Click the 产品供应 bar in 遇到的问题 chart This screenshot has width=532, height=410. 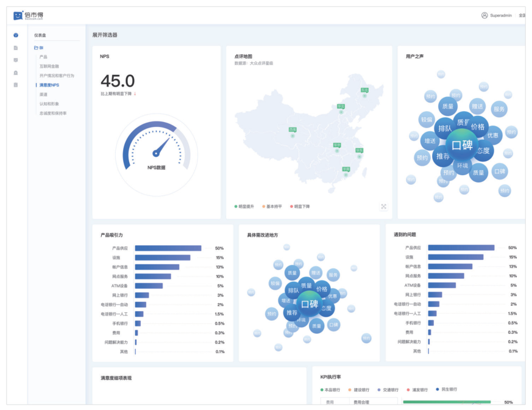(x=461, y=248)
